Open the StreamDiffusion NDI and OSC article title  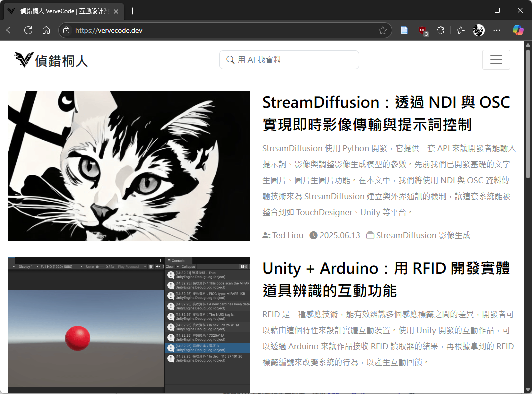click(386, 113)
